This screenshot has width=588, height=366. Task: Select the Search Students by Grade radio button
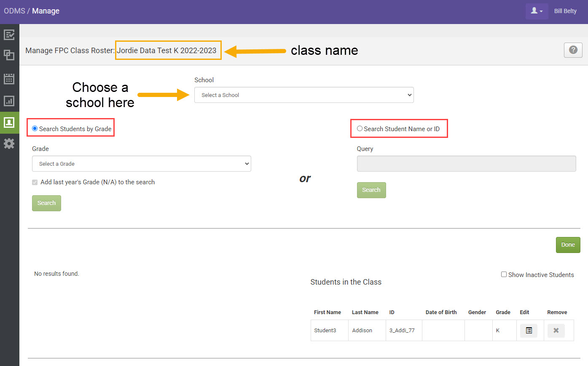click(35, 128)
